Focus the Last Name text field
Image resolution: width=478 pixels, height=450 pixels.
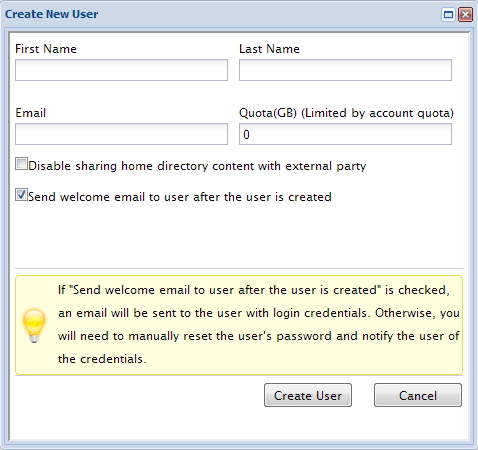(x=345, y=70)
